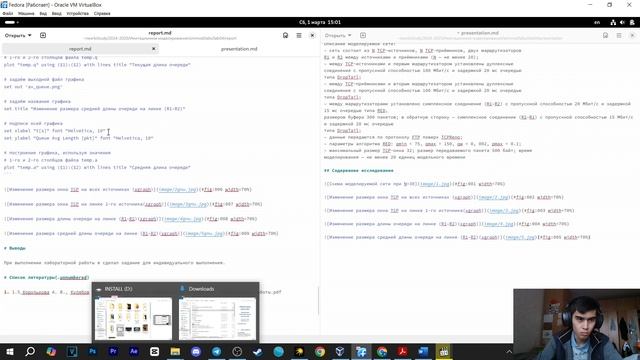Open OBS Studio from the taskbar
The height and width of the screenshot is (360, 640).
(237, 351)
